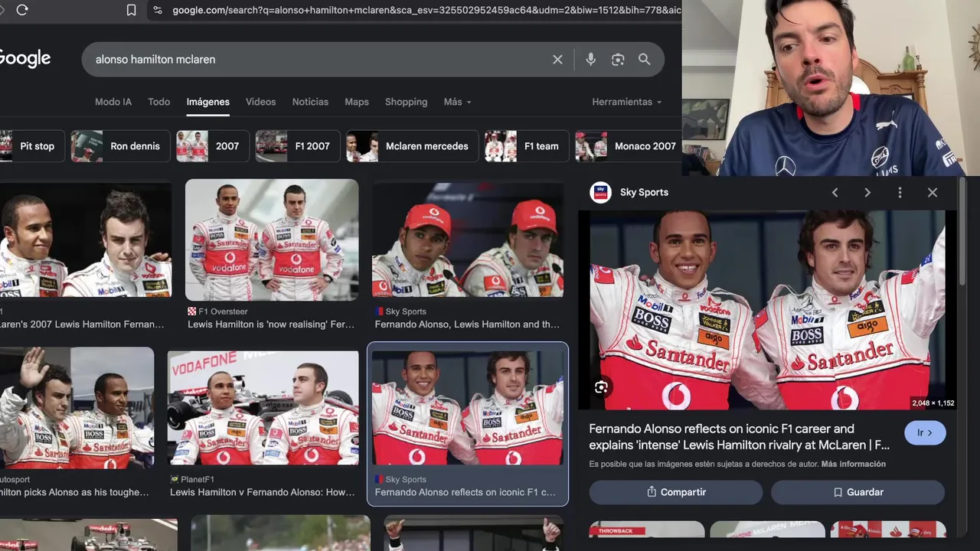The image size is (980, 551).
Task: Select the Imágenes tab
Action: (208, 102)
